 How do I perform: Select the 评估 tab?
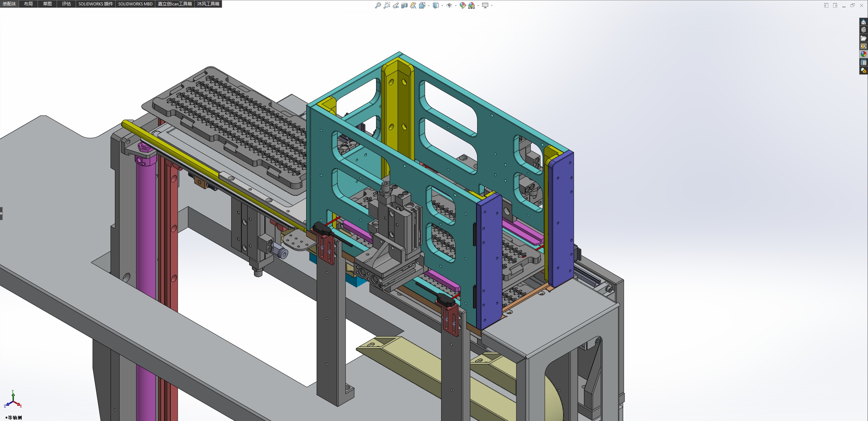[66, 4]
